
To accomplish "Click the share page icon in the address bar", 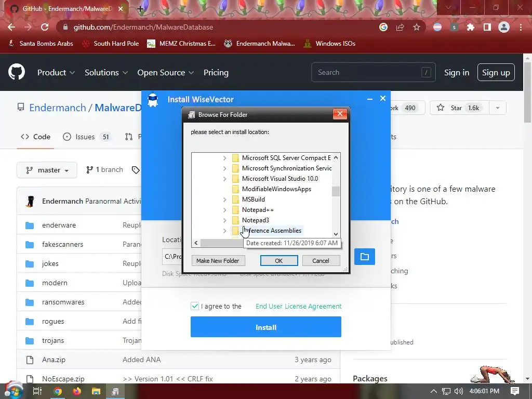I will [400, 27].
